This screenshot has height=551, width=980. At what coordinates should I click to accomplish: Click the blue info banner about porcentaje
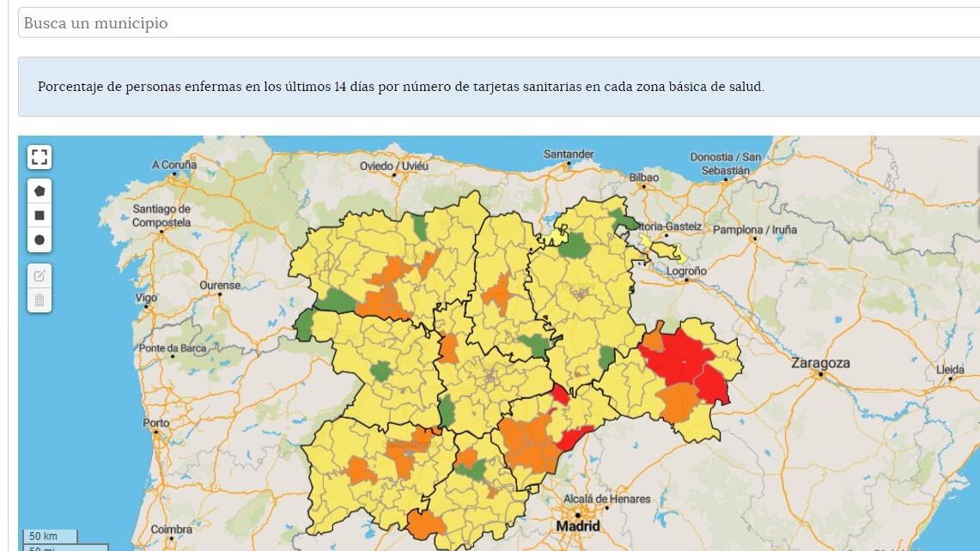(499, 87)
